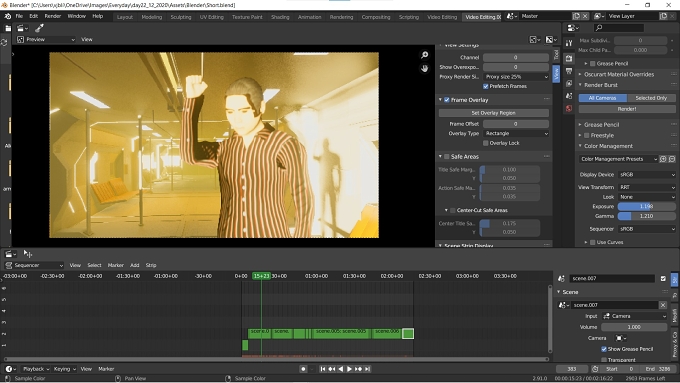This screenshot has height=383, width=680.
Task: Click the play forward button
Action: point(349,369)
